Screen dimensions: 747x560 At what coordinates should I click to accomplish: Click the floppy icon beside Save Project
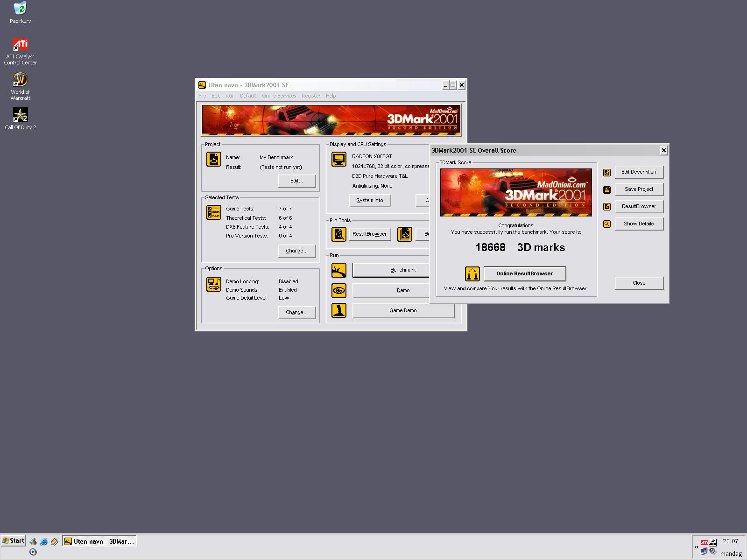point(607,190)
